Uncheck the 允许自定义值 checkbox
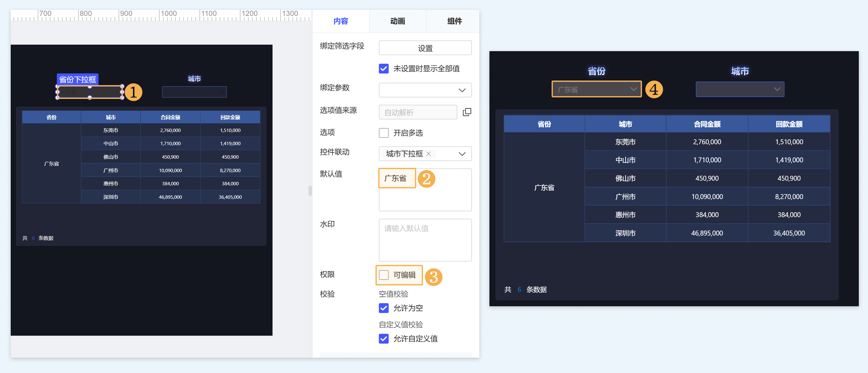The width and height of the screenshot is (868, 373). (x=383, y=339)
